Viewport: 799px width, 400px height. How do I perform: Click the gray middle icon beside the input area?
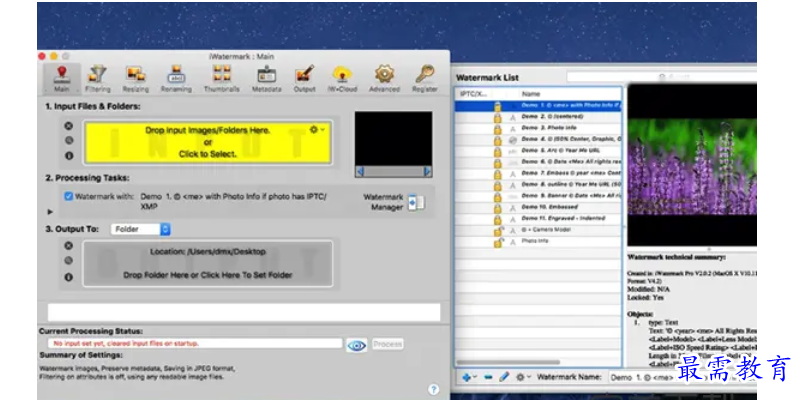click(x=69, y=141)
